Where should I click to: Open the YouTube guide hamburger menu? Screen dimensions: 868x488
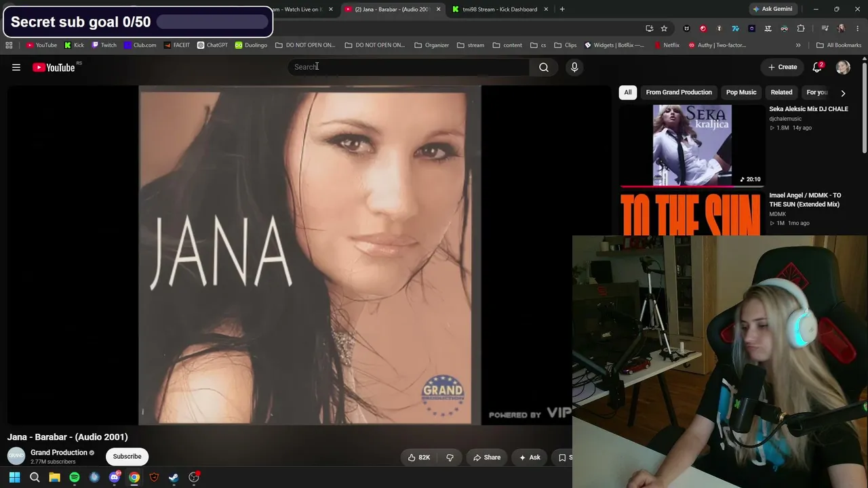pos(16,67)
